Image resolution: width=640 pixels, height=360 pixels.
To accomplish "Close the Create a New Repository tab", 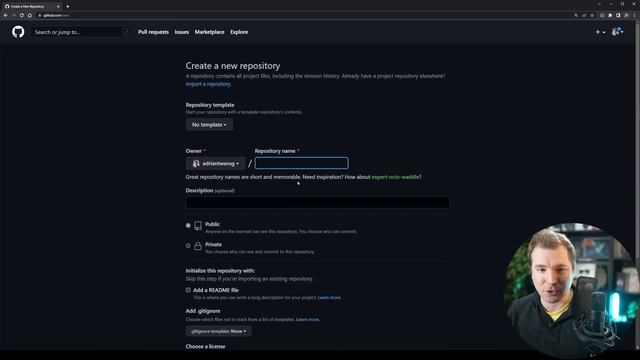I will point(58,7).
